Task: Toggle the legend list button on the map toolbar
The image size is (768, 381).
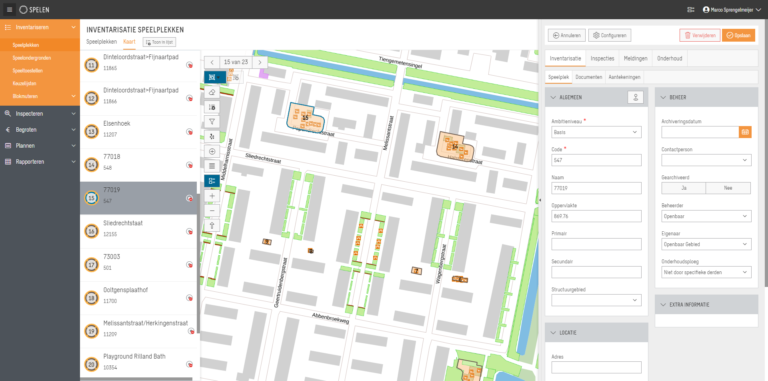Action: 212,181
